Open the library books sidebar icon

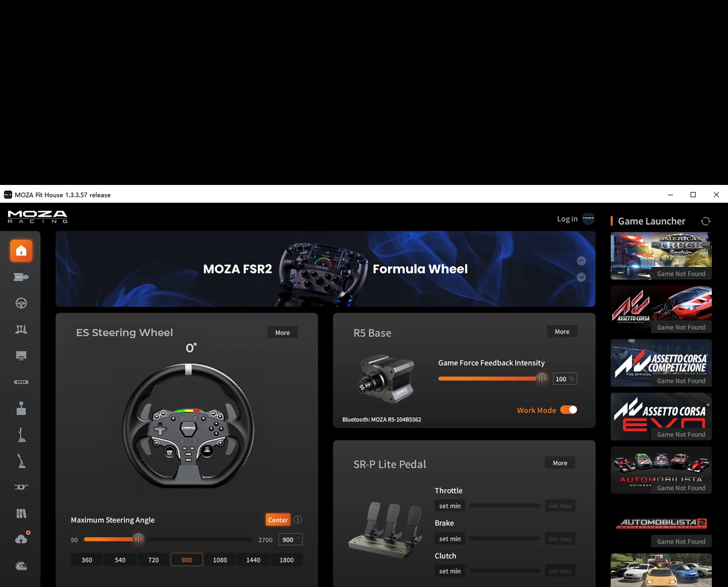point(21,513)
